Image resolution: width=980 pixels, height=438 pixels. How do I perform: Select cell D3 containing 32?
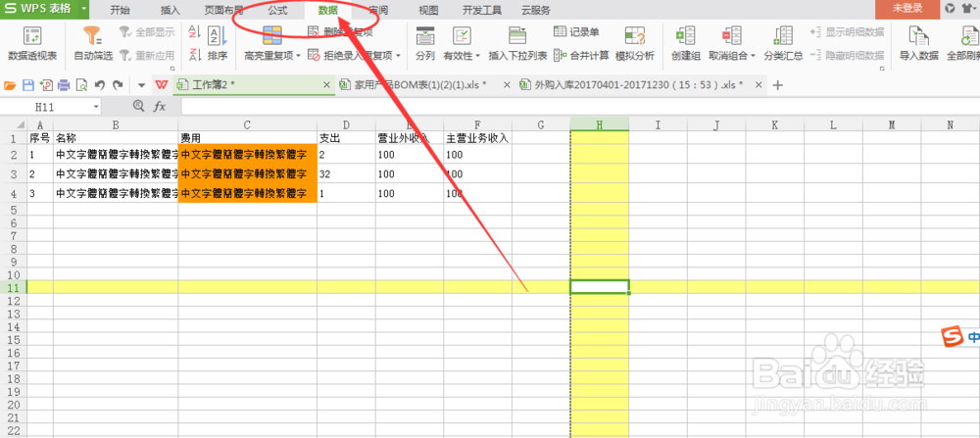pos(346,173)
